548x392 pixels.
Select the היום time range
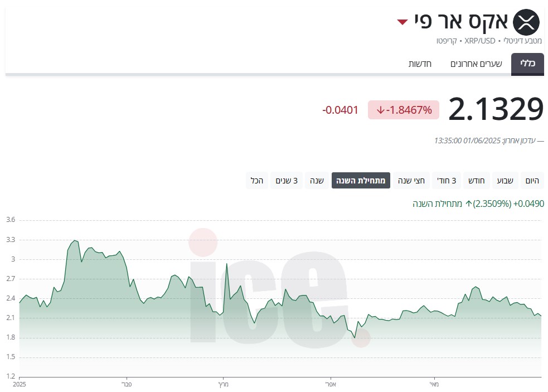click(x=532, y=181)
